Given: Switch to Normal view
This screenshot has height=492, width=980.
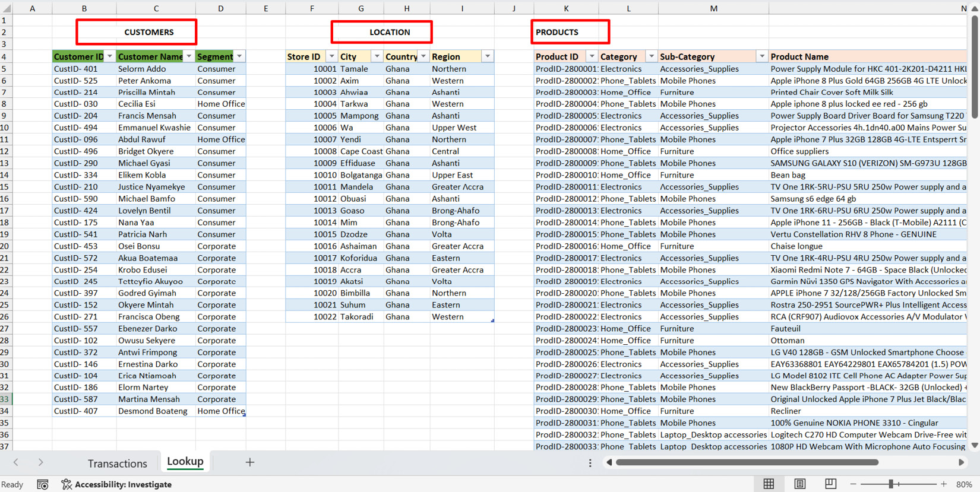Looking at the screenshot, I should pos(769,484).
